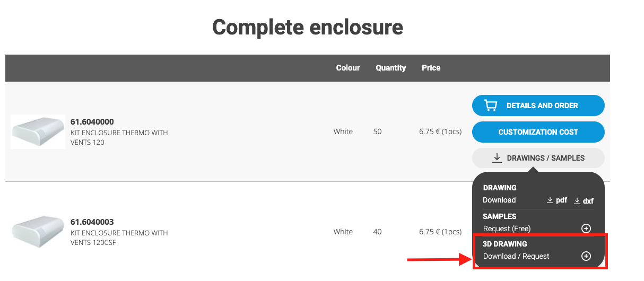Click the shopping cart icon
Screen dimensions: 644x281
491,106
